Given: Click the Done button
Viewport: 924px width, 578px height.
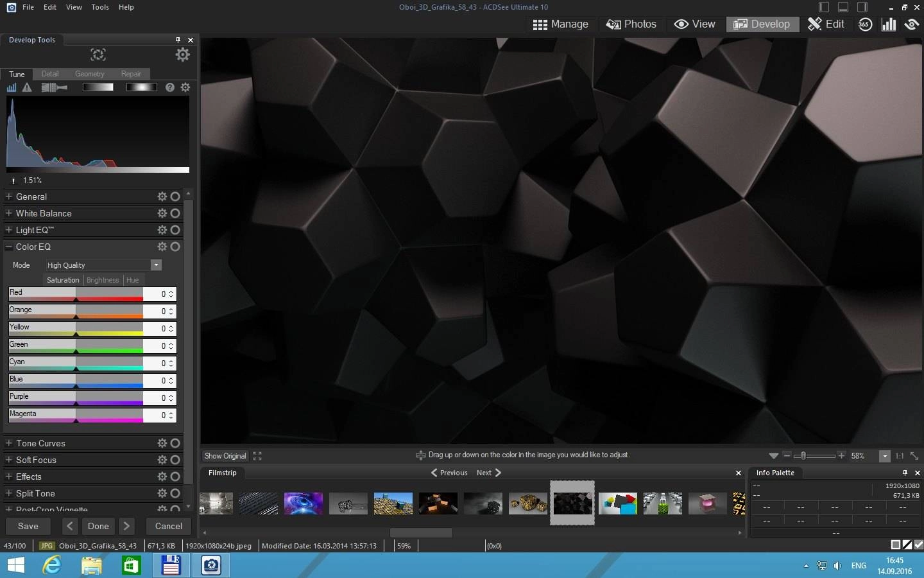Looking at the screenshot, I should tap(98, 526).
